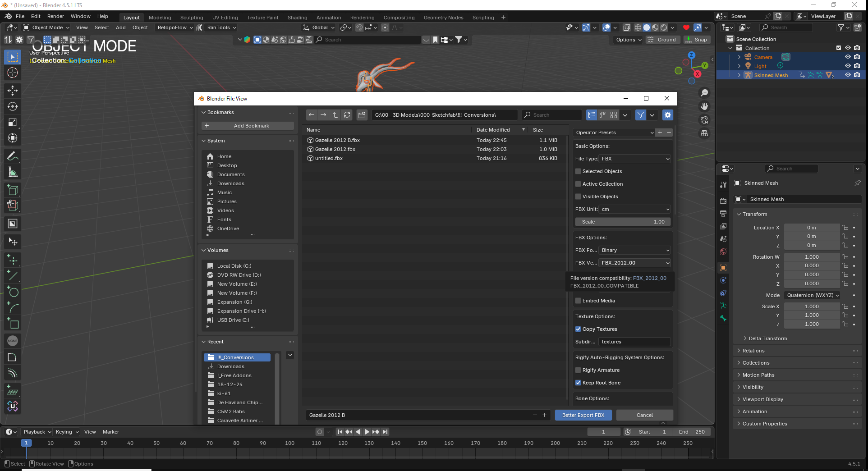The image size is (868, 471).
Task: Open the Keying menu in the timeline
Action: (x=67, y=432)
